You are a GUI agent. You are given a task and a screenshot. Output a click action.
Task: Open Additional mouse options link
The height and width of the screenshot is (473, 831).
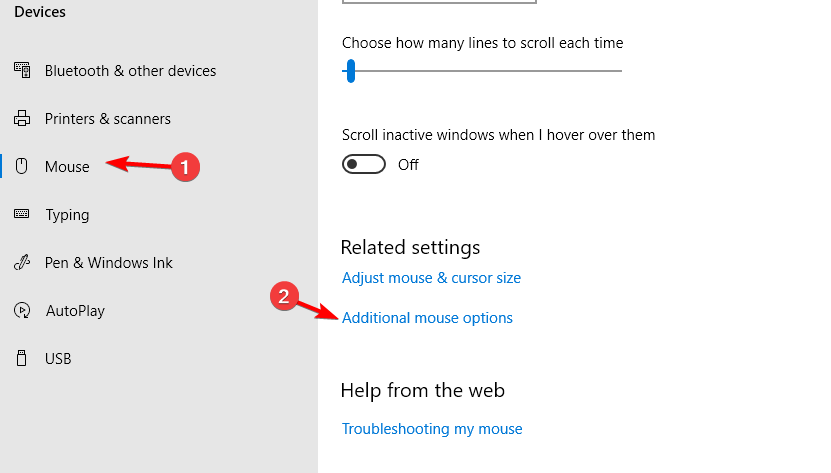pos(427,318)
